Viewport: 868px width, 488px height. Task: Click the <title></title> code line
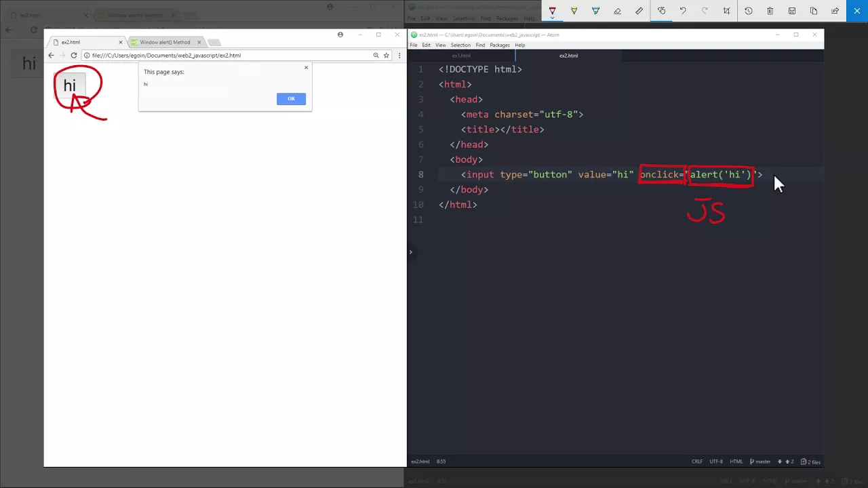(502, 129)
